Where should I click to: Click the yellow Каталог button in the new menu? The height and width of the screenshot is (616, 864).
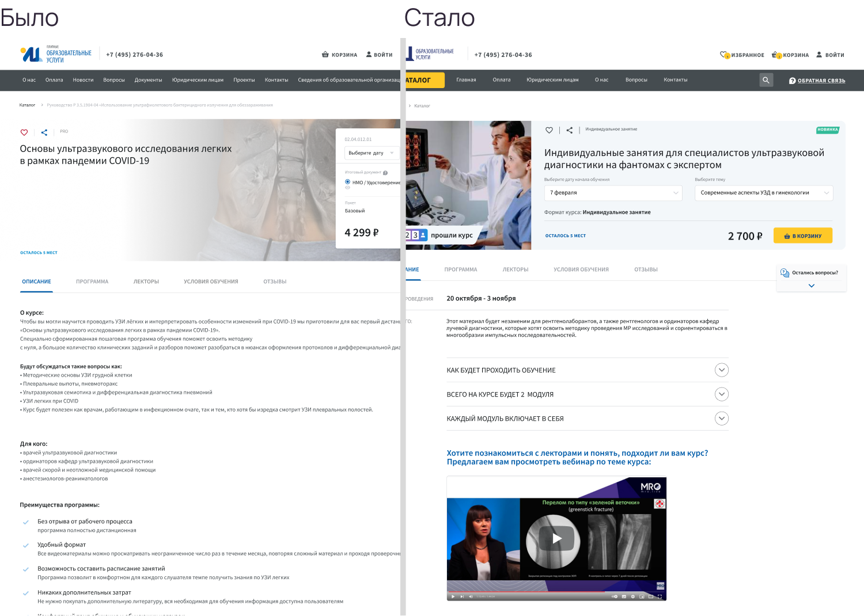point(425,80)
